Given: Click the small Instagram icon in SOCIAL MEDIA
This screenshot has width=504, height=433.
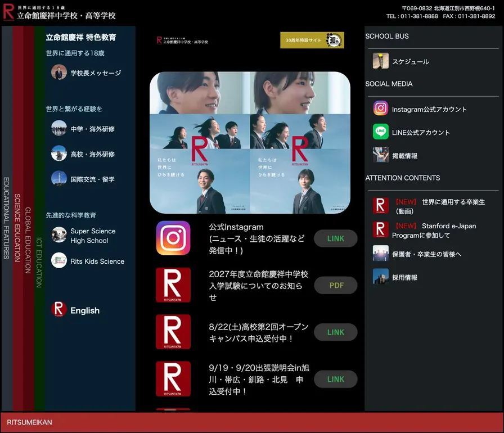Looking at the screenshot, I should (x=381, y=108).
